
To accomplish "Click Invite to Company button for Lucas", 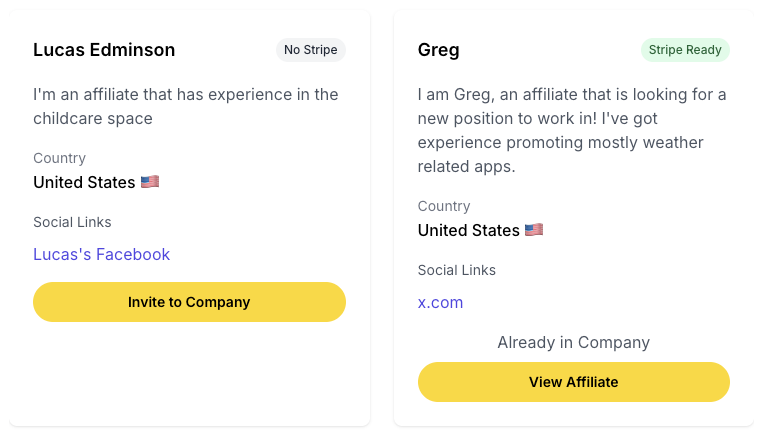I will 189,302.
